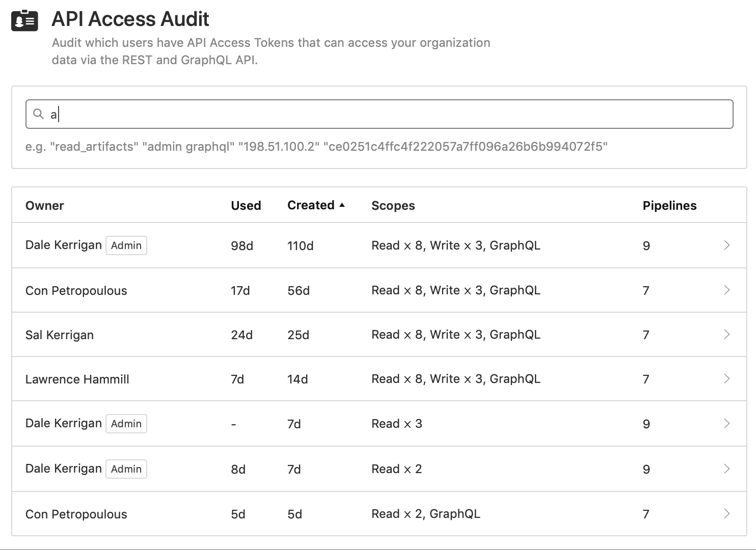This screenshot has width=756, height=550.
Task: Sort the table by the Owner column
Action: 44,205
